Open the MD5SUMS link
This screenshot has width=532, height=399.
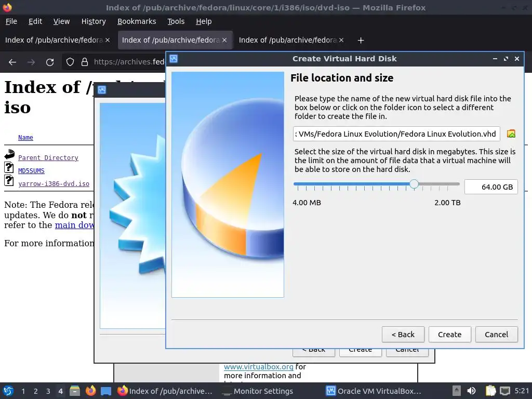[x=31, y=170]
